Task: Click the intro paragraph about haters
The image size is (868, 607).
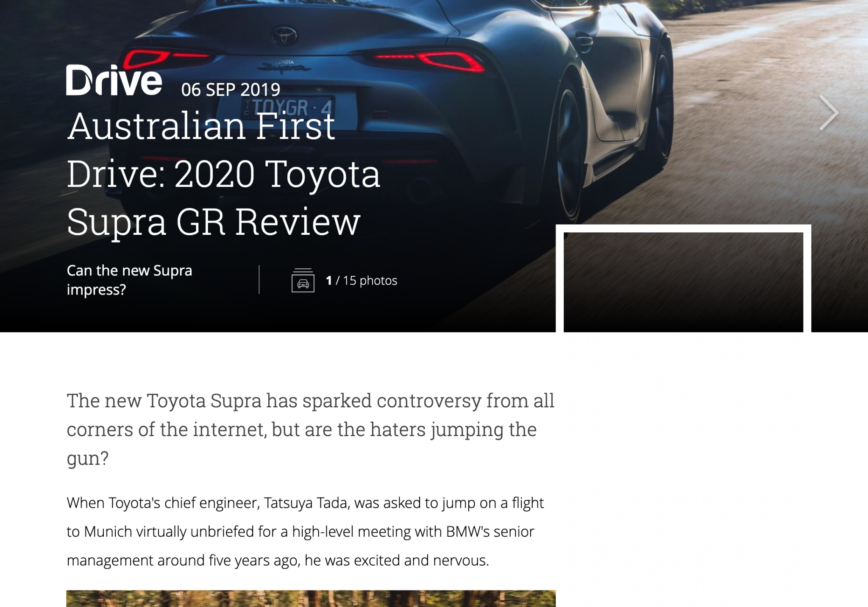Action: click(310, 429)
